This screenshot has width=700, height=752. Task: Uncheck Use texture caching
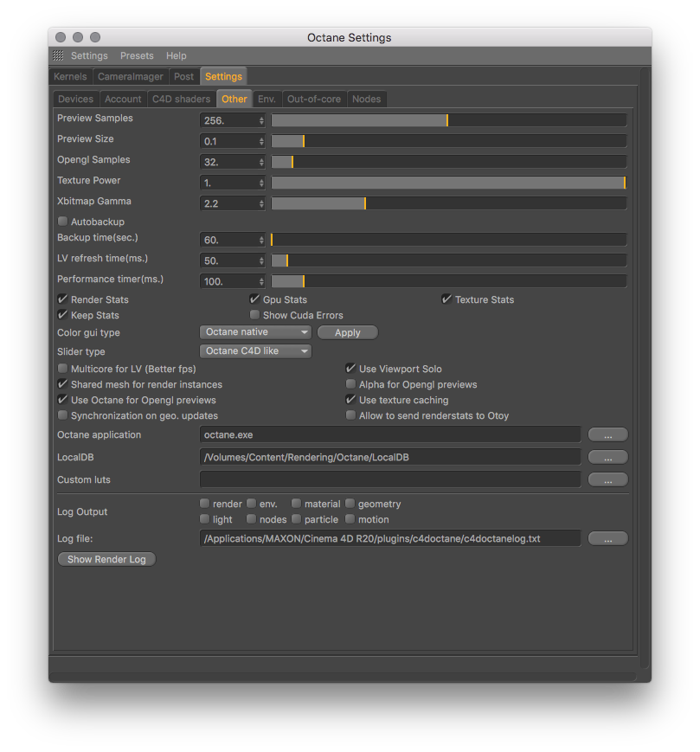[x=350, y=400]
